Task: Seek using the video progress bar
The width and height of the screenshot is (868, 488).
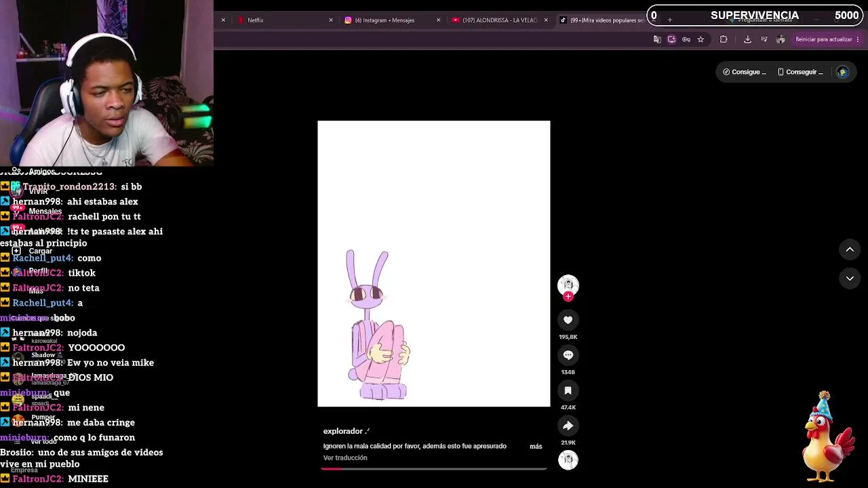Action: [434, 468]
